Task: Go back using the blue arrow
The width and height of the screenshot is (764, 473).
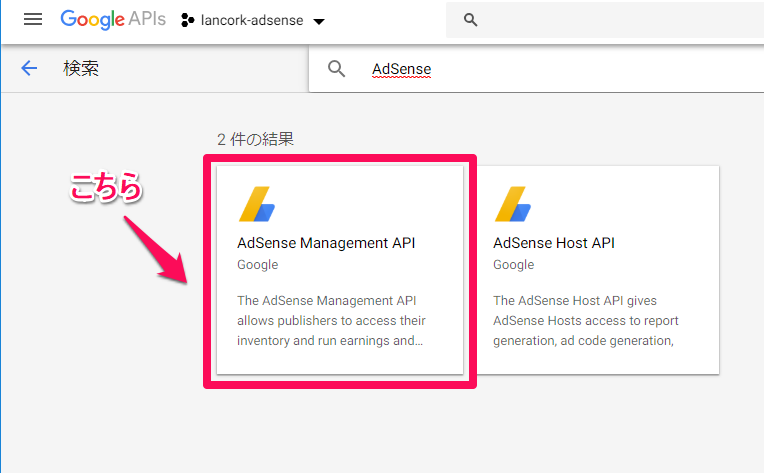Action: (x=29, y=68)
